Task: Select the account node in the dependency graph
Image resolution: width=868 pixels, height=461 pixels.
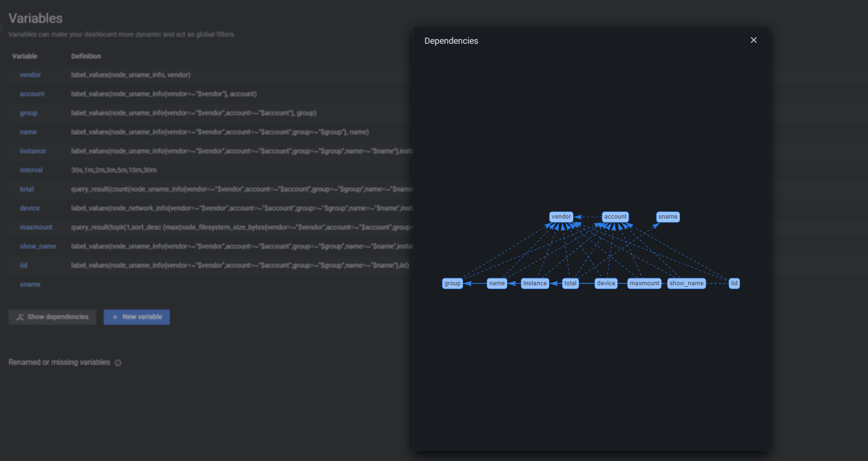Action: coord(615,216)
